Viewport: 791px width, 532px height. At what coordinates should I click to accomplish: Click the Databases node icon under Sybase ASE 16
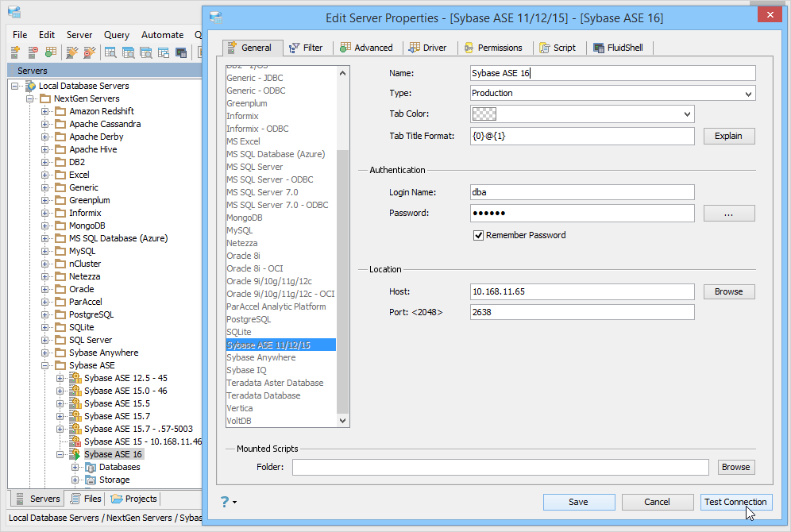(91, 468)
